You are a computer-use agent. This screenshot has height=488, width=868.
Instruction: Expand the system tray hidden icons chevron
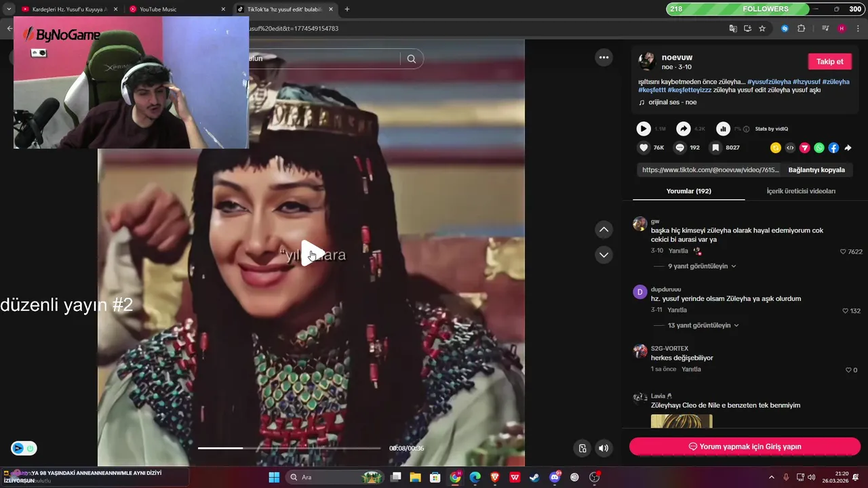pyautogui.click(x=771, y=477)
